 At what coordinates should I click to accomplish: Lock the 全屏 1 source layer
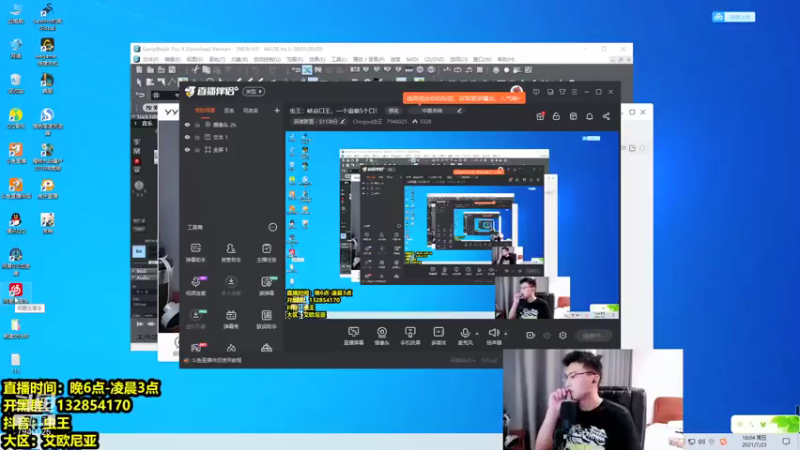point(197,150)
